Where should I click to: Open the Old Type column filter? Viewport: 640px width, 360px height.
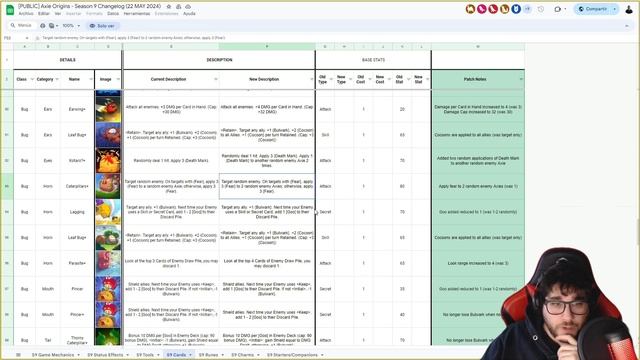click(x=331, y=79)
